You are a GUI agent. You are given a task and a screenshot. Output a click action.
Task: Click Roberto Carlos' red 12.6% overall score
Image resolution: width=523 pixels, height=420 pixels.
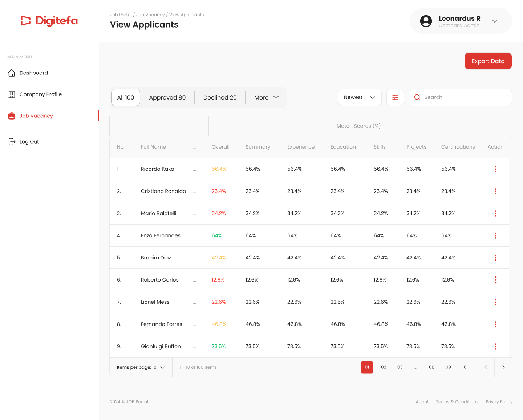(x=218, y=280)
